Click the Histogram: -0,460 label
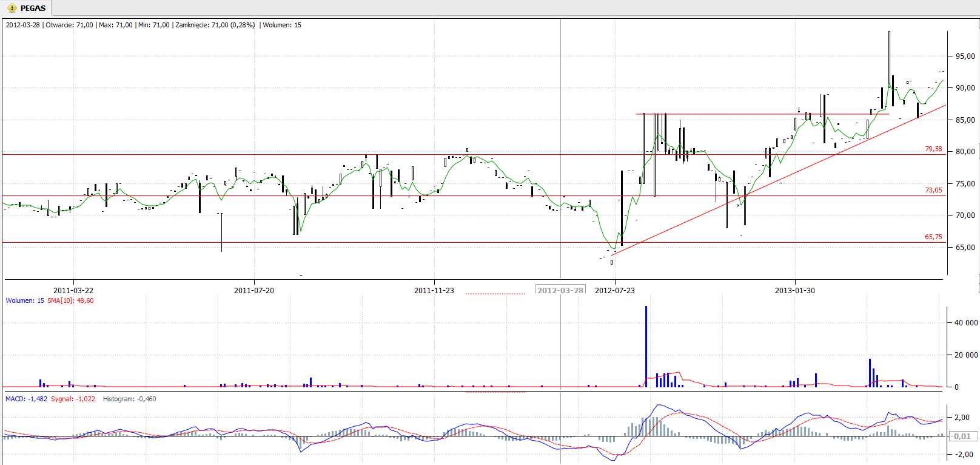The height and width of the screenshot is (465, 980). (130, 399)
